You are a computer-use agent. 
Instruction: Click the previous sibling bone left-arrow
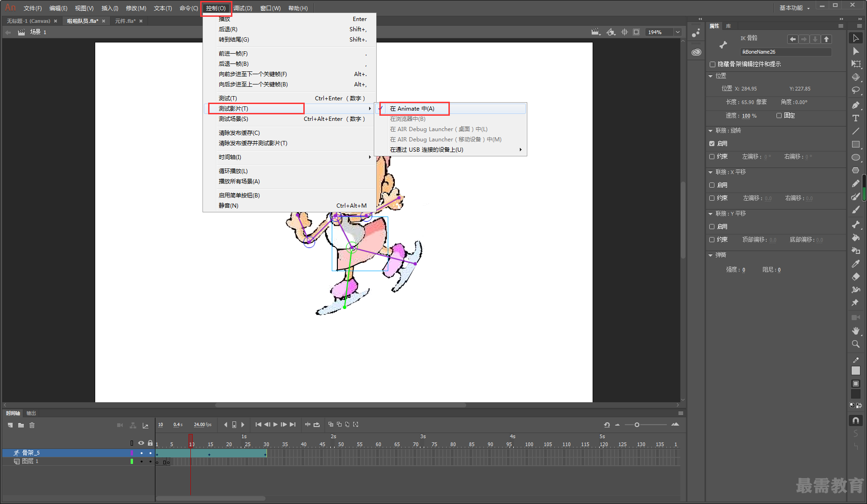coord(792,39)
